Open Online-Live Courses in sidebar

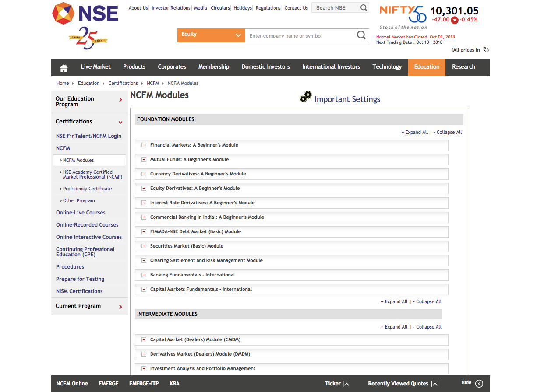pos(81,213)
